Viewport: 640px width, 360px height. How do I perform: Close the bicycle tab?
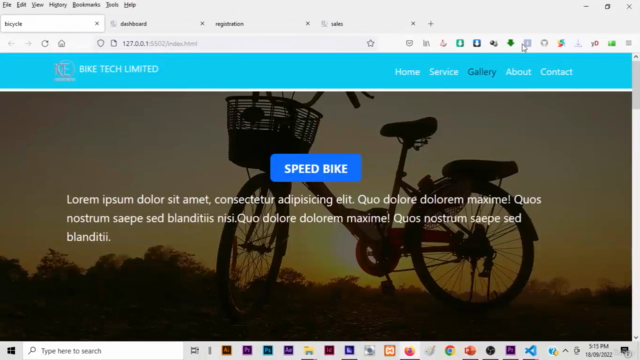(97, 24)
